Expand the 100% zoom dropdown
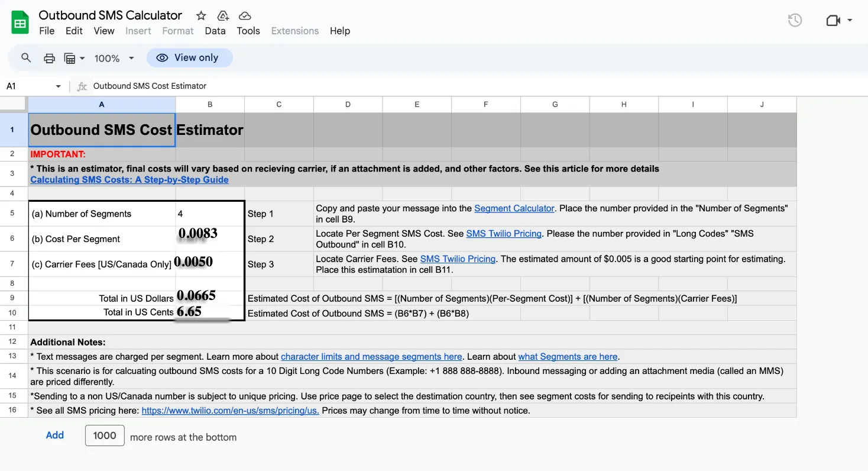 (115, 58)
